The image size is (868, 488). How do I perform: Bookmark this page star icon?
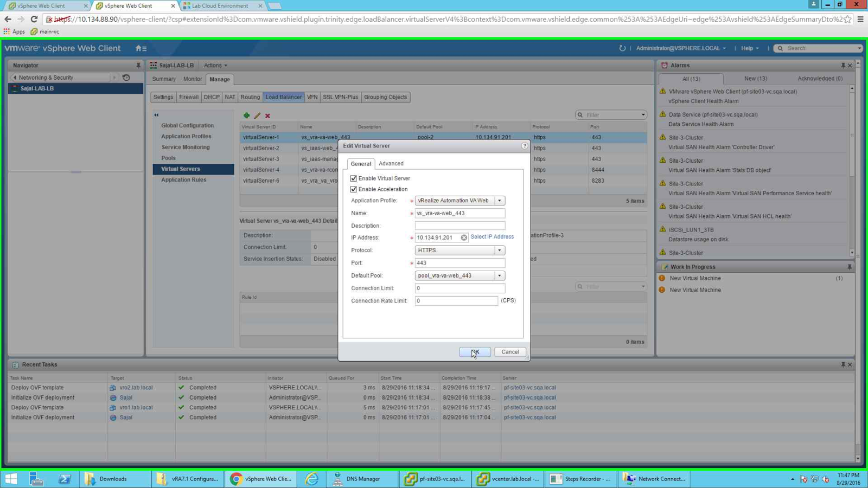click(848, 19)
